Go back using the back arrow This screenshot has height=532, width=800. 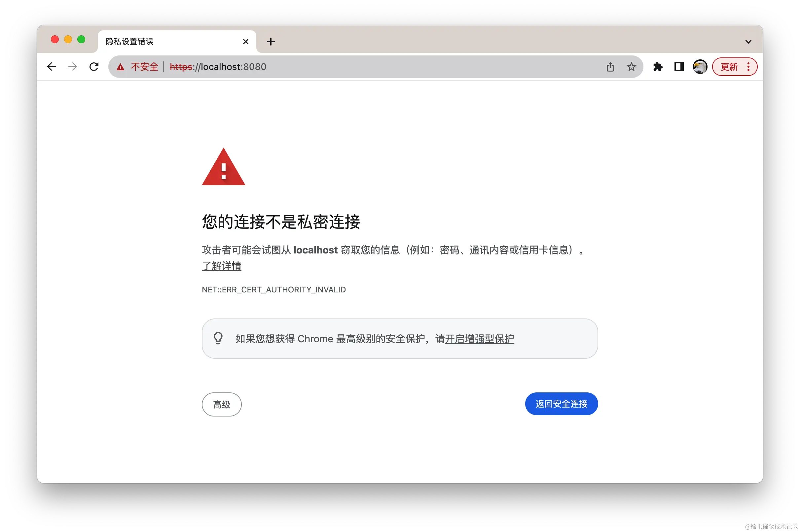[51, 67]
